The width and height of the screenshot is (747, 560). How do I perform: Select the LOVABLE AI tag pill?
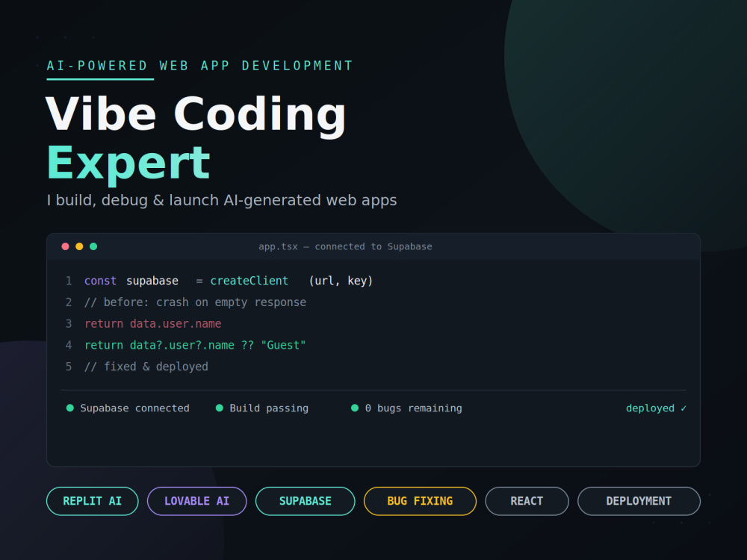(x=196, y=501)
